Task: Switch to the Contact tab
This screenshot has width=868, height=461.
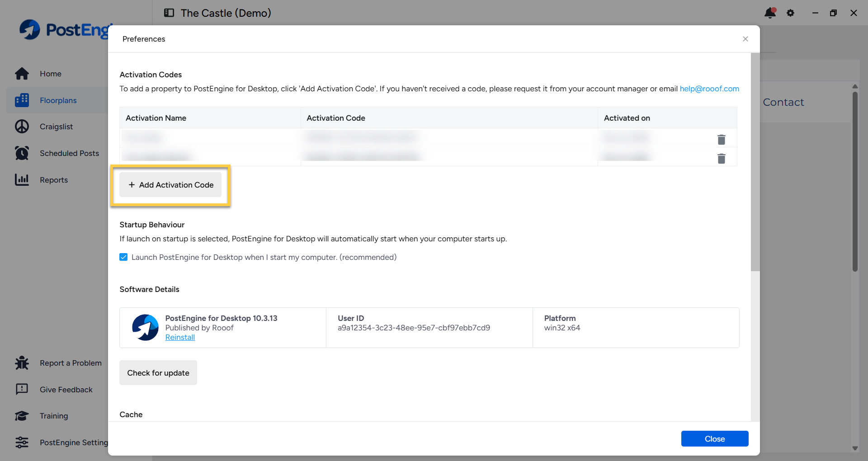Action: tap(783, 102)
